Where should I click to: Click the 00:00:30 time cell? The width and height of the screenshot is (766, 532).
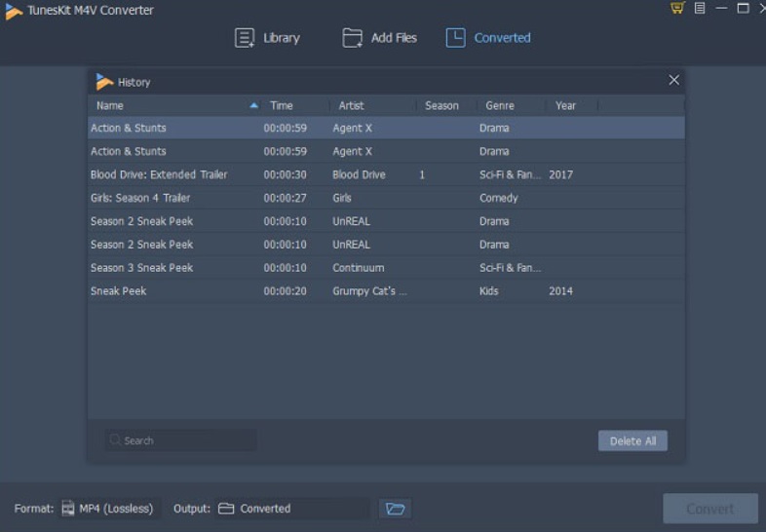point(285,174)
